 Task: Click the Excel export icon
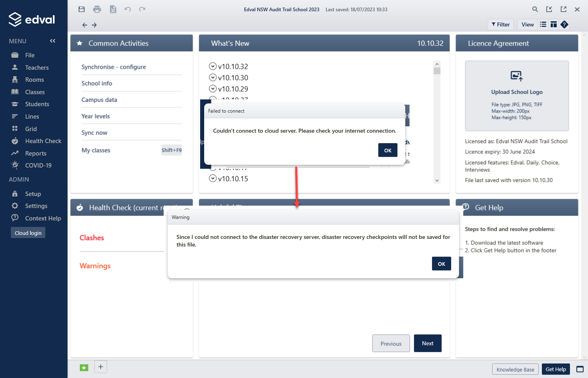113,9
